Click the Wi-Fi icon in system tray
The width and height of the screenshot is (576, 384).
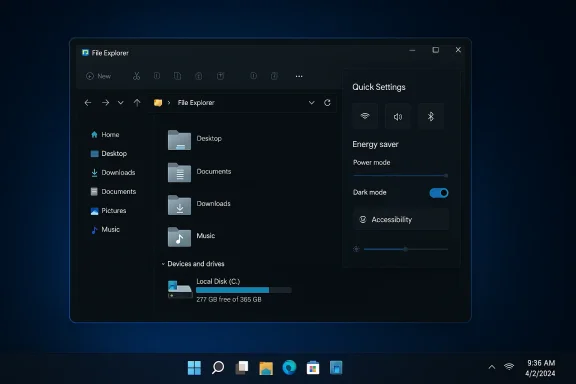[509, 366]
